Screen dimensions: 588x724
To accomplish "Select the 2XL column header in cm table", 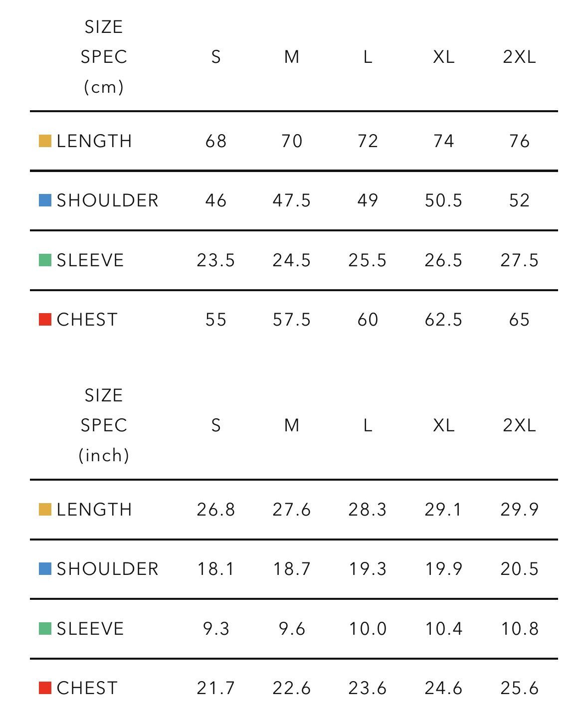I will click(519, 57).
